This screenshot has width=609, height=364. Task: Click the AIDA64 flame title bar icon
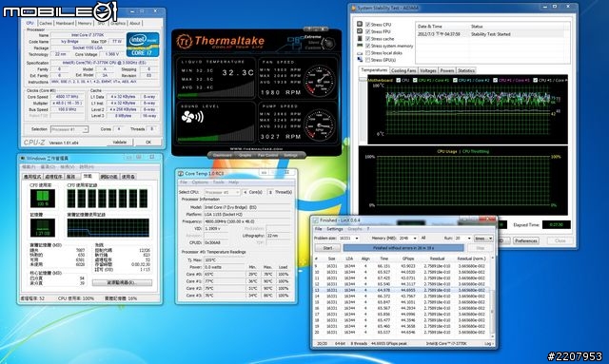353,8
